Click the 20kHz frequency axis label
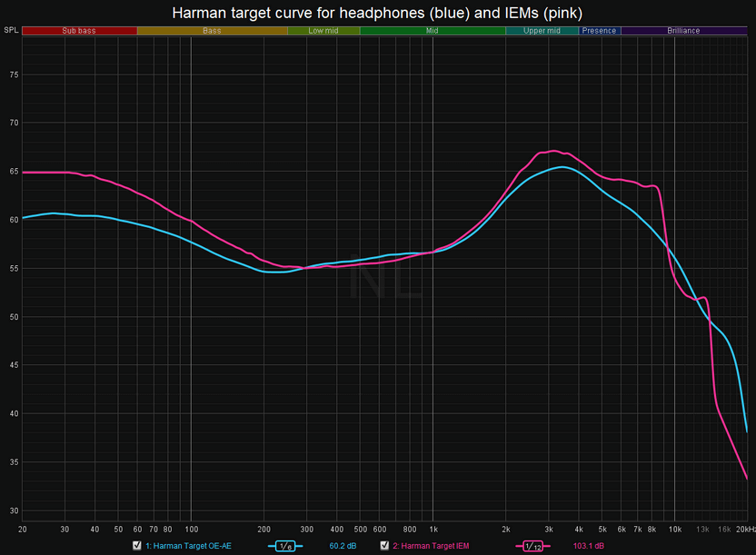 click(745, 529)
